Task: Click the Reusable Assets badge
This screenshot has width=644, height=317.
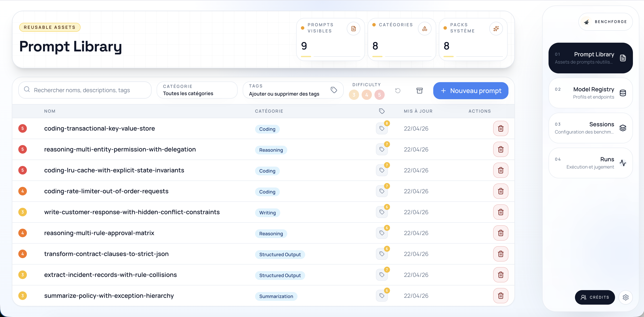Action: pos(50,27)
